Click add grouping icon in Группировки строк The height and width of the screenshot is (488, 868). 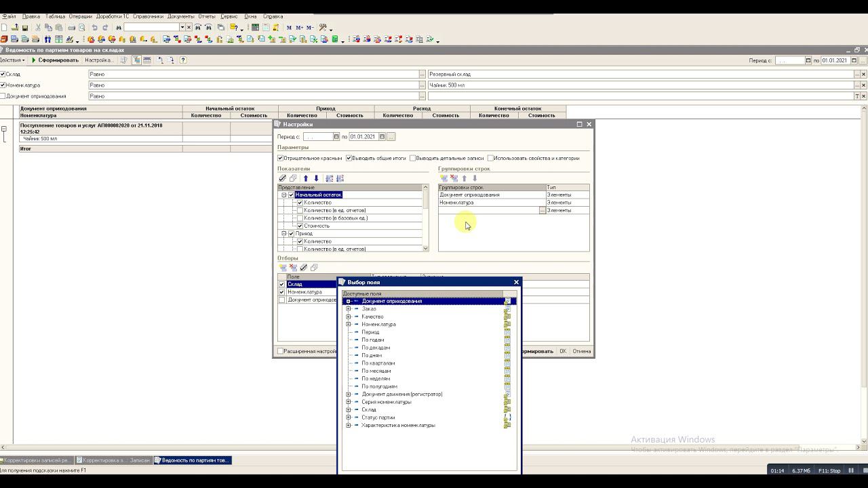coord(443,178)
